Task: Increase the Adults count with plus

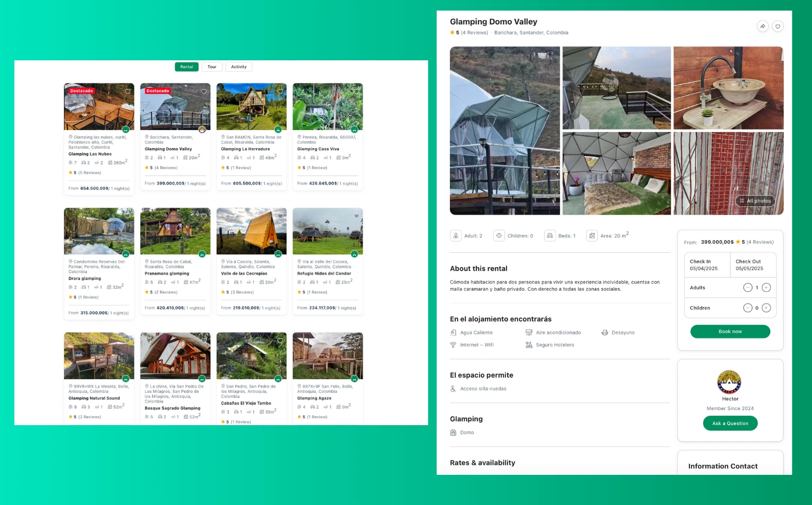Action: pos(766,288)
